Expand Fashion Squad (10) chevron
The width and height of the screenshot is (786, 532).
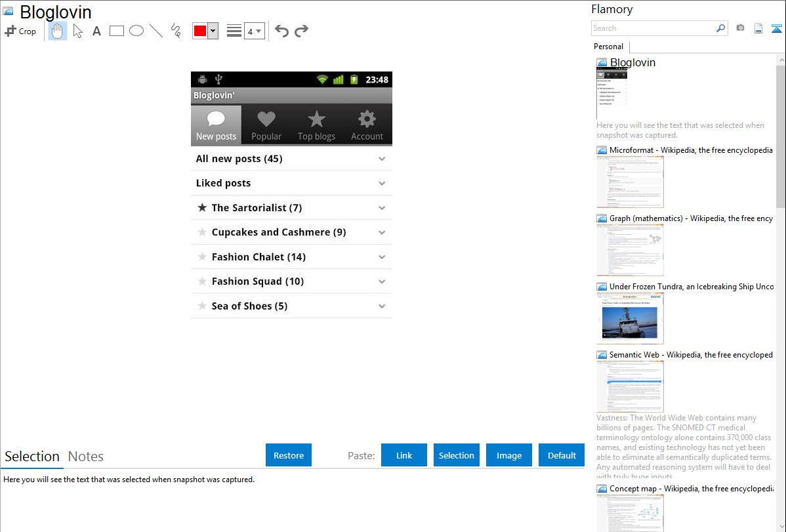coord(382,282)
